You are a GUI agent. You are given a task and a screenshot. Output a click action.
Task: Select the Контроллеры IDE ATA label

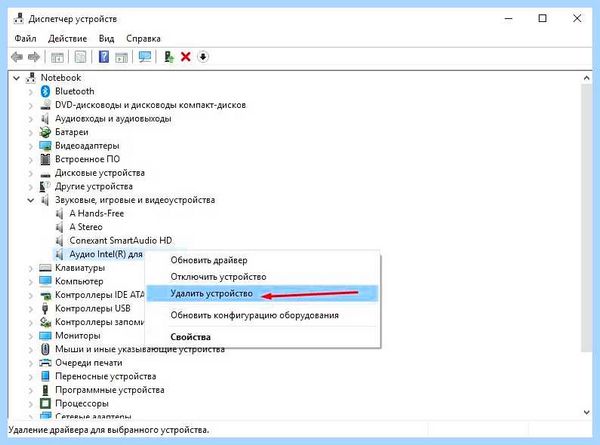tap(99, 295)
